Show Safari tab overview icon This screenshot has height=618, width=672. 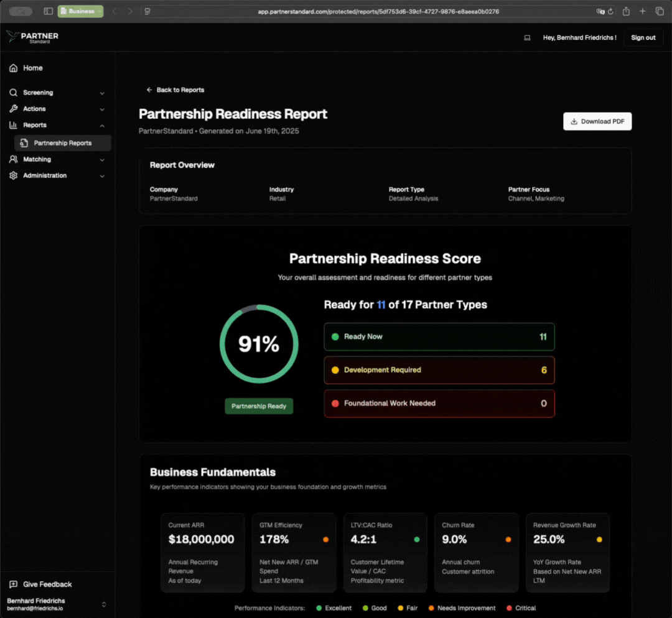click(660, 11)
